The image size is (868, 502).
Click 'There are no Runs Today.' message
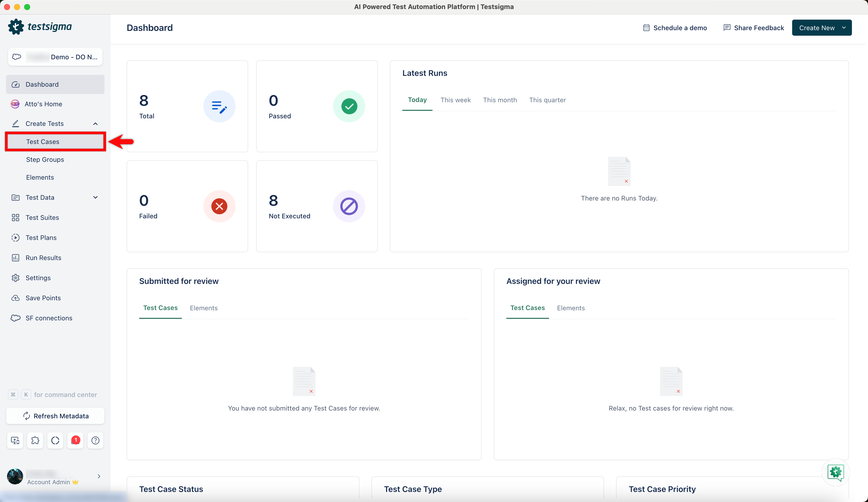(x=619, y=198)
